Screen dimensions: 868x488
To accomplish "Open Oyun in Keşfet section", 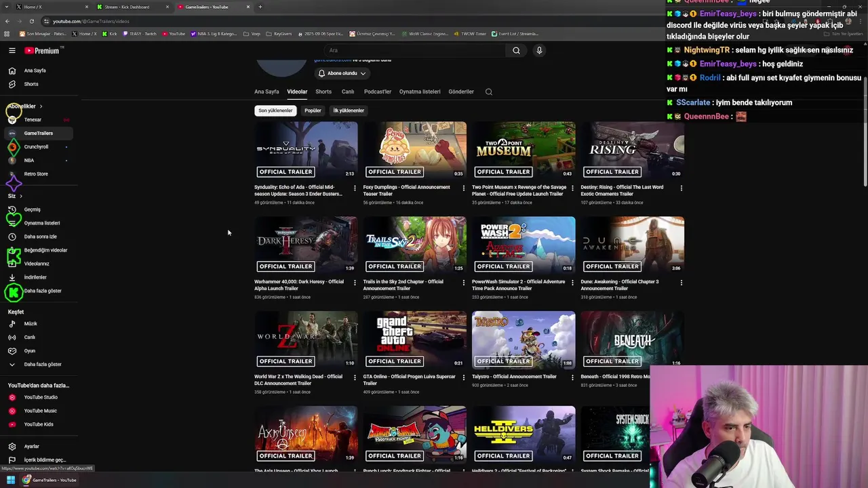I will click(x=30, y=351).
